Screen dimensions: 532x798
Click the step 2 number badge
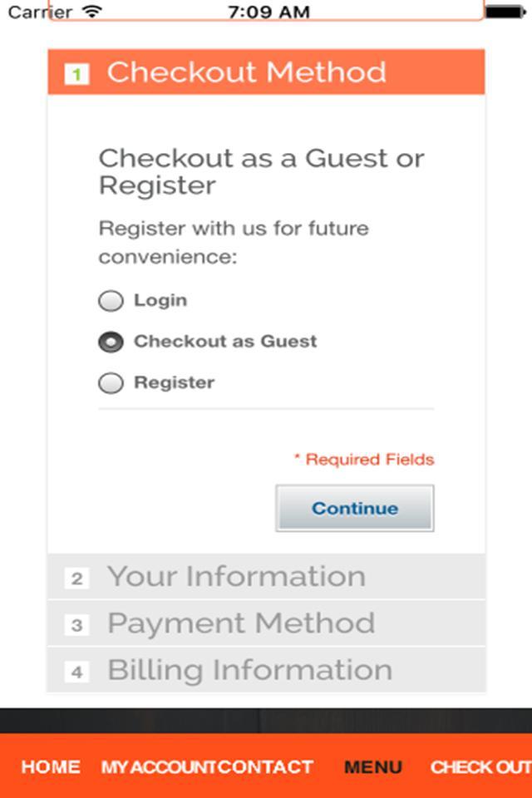[76, 579]
